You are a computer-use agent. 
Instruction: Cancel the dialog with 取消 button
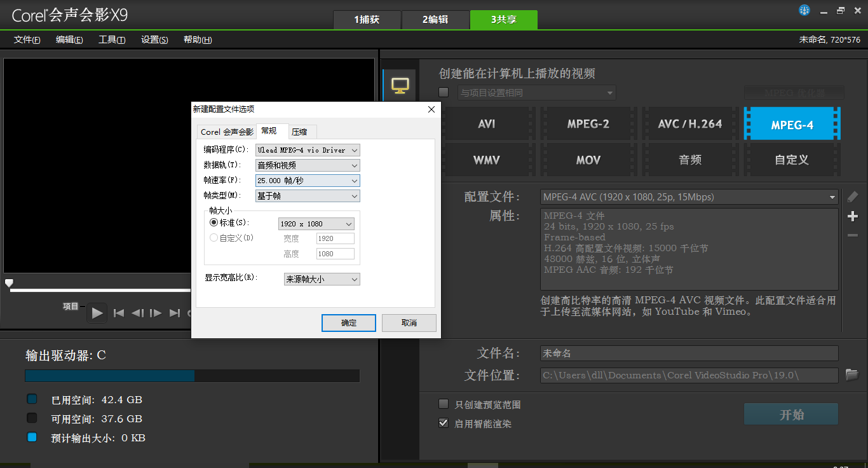[409, 323]
